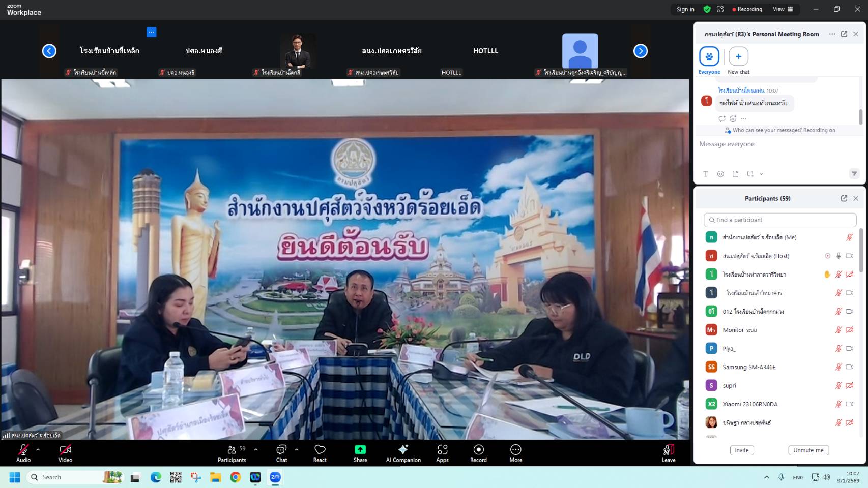Click the Invite button
Image resolution: width=868 pixels, height=488 pixels.
[741, 450]
